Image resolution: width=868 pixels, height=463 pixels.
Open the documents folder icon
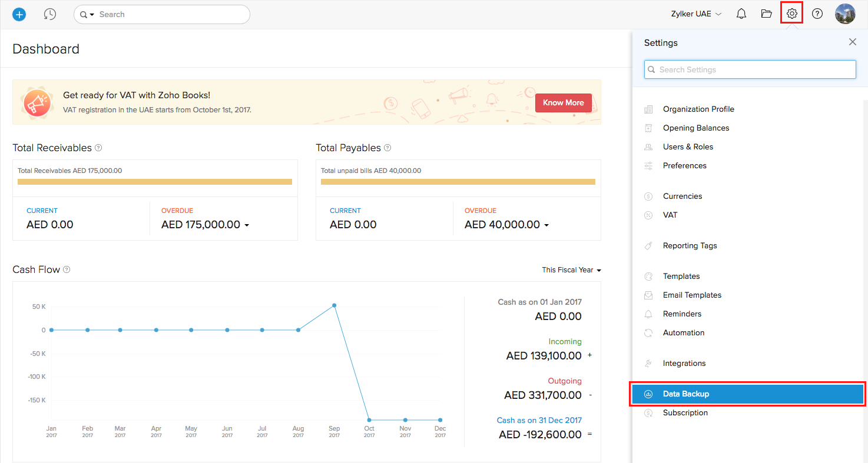766,14
